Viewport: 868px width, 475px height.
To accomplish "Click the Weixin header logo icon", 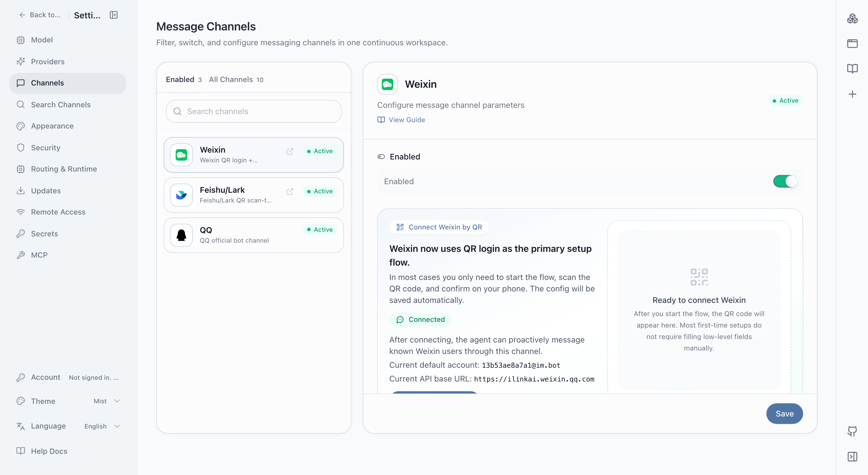I will (387, 84).
